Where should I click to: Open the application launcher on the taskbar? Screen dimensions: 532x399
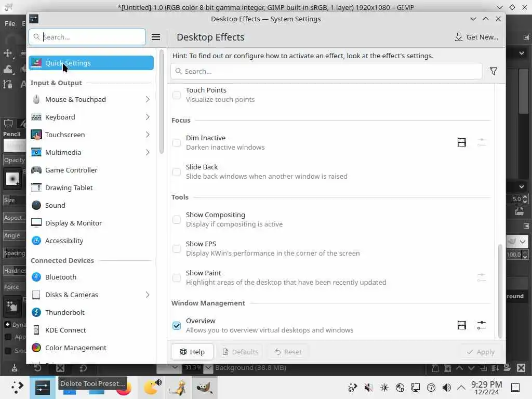(x=16, y=388)
